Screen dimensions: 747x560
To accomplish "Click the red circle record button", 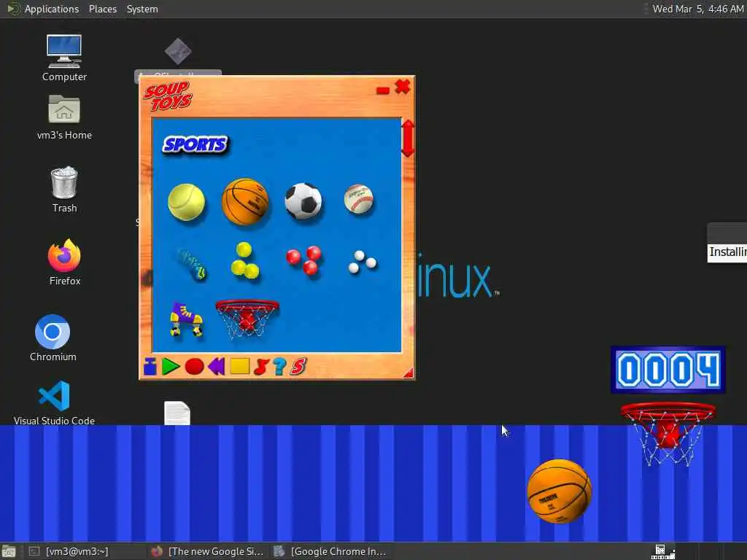I will click(x=194, y=367).
